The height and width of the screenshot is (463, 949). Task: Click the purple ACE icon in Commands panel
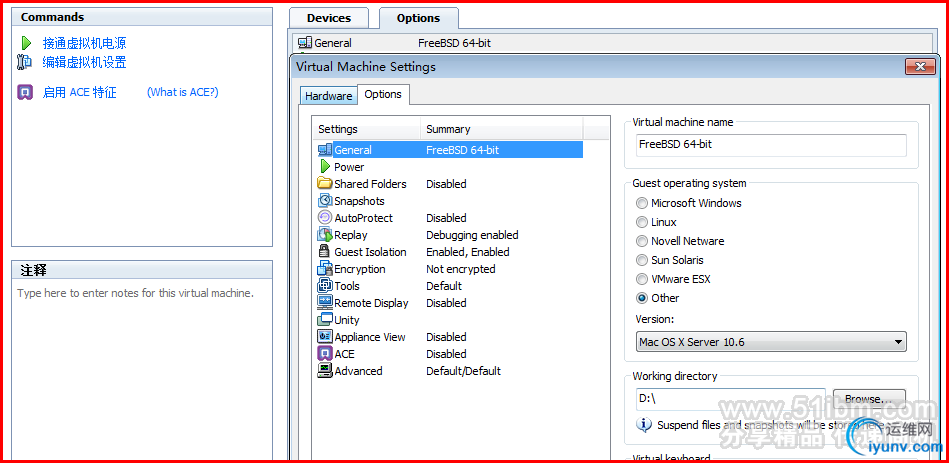(x=25, y=92)
